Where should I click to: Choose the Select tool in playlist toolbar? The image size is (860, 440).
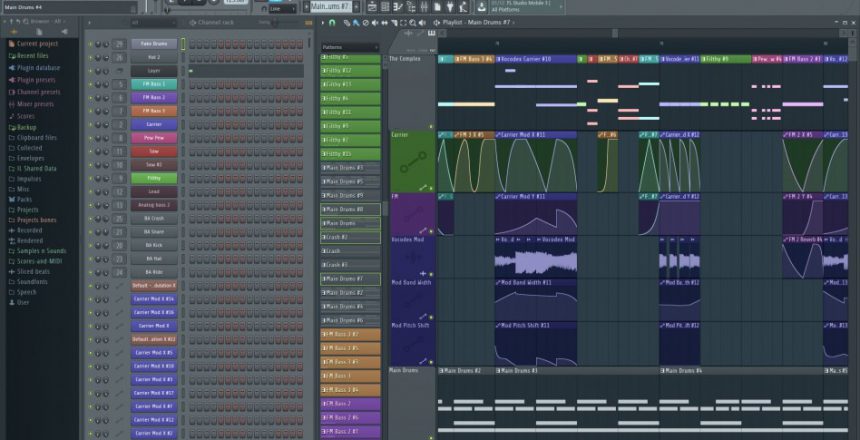pos(403,22)
